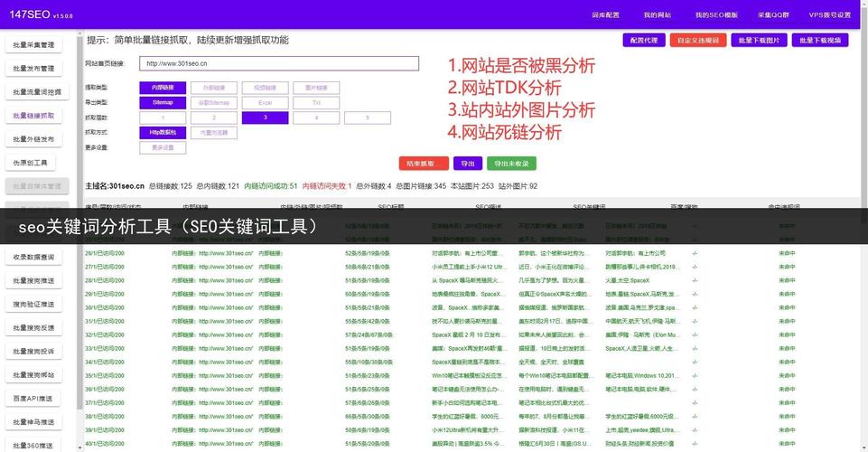Viewport: 868px width, 452px height.
Task: Open 我的网站 in the top bar
Action: pos(657,15)
